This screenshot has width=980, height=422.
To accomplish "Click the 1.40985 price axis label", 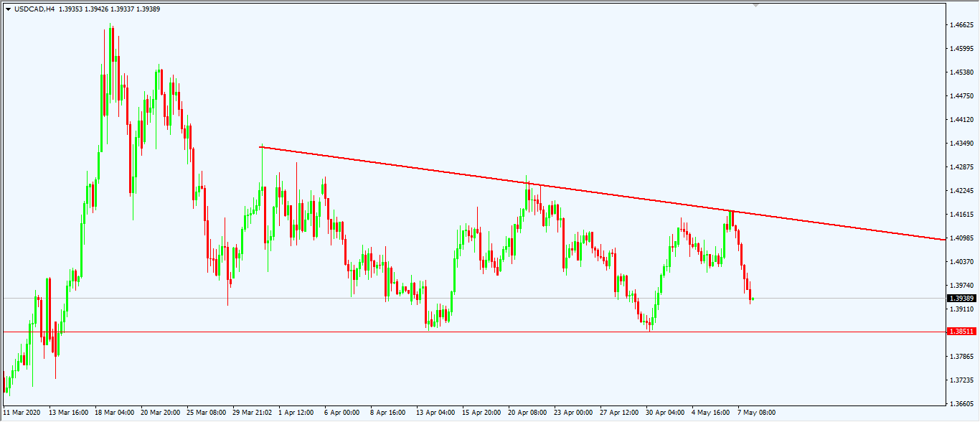I will [x=961, y=238].
